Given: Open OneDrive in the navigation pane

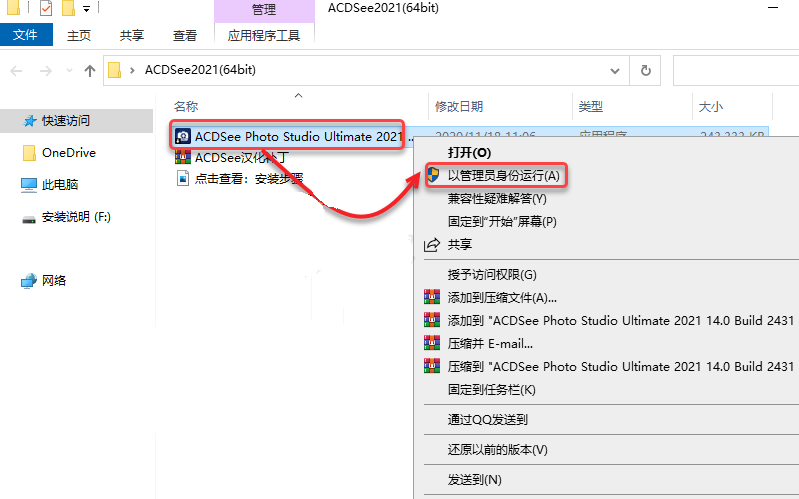Looking at the screenshot, I should coord(69,152).
